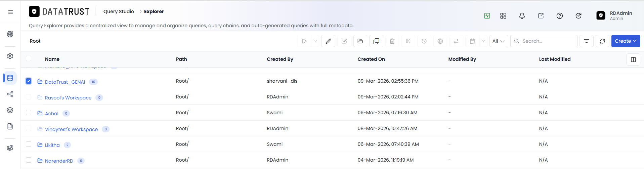Tick the select-all header checkbox
Screen dimensions: 644x169
pos(29,58)
